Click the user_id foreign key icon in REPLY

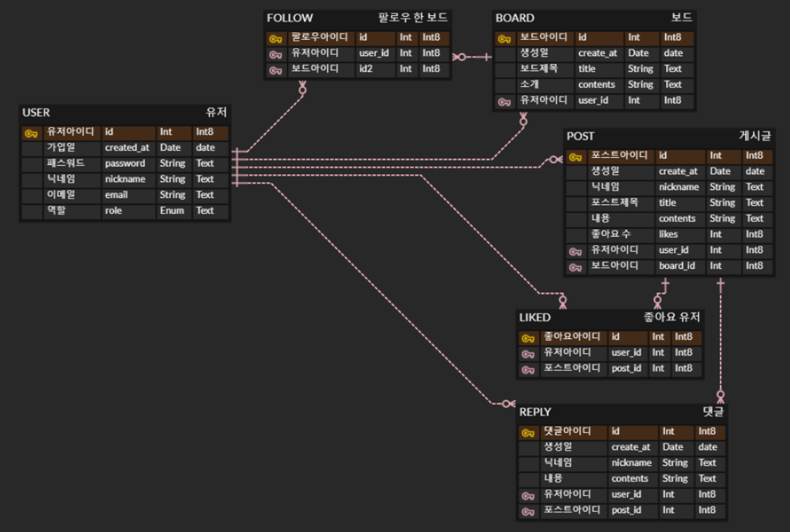tap(528, 496)
